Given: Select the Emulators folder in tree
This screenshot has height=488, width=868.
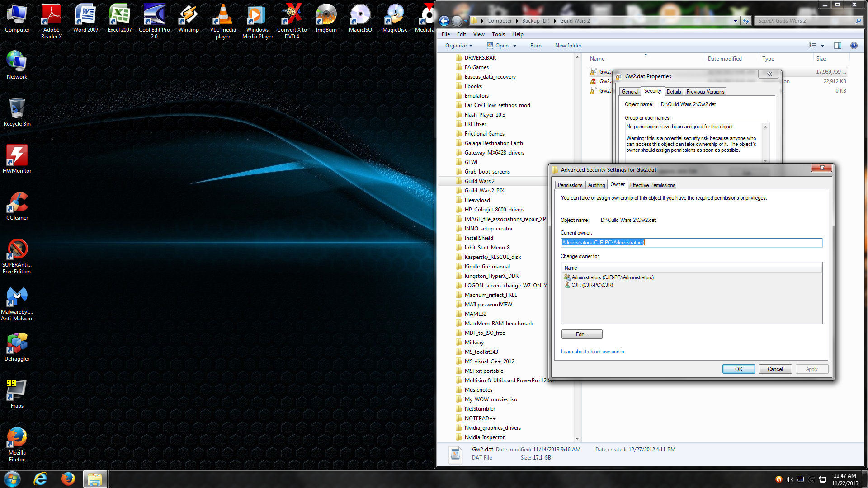Looking at the screenshot, I should click(476, 96).
